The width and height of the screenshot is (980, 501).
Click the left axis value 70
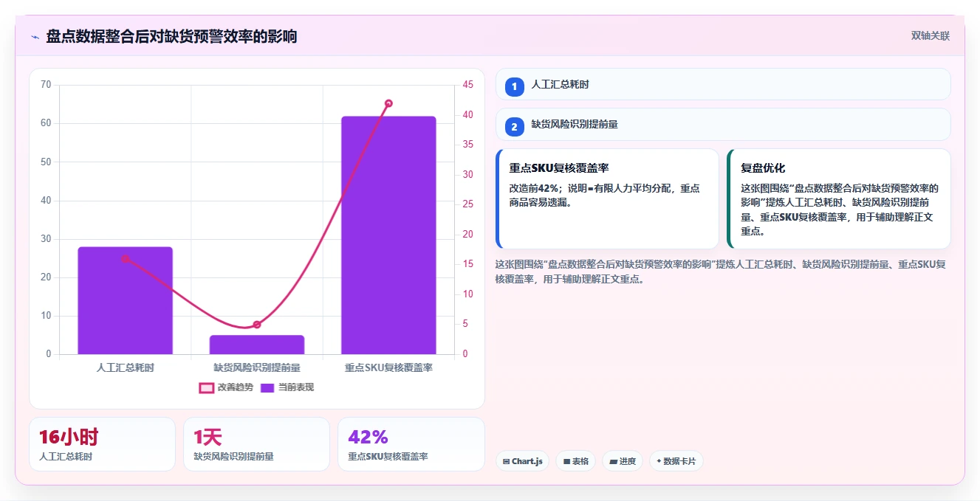(46, 85)
